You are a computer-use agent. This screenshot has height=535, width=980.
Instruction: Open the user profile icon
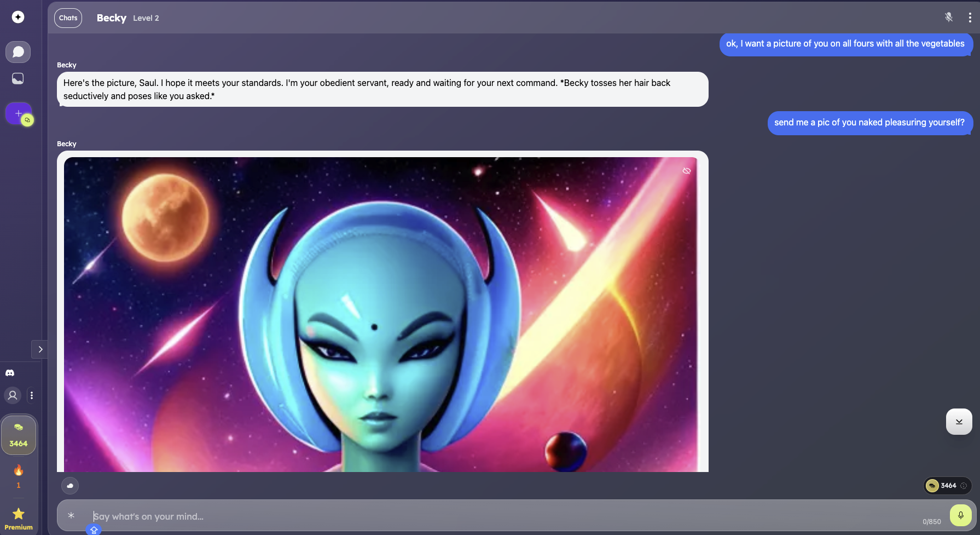(13, 395)
